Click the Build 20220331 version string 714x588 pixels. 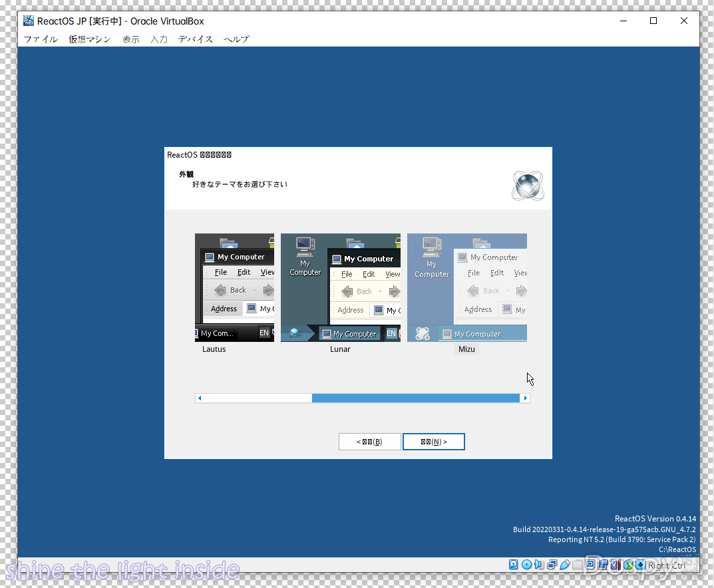click(x=604, y=529)
